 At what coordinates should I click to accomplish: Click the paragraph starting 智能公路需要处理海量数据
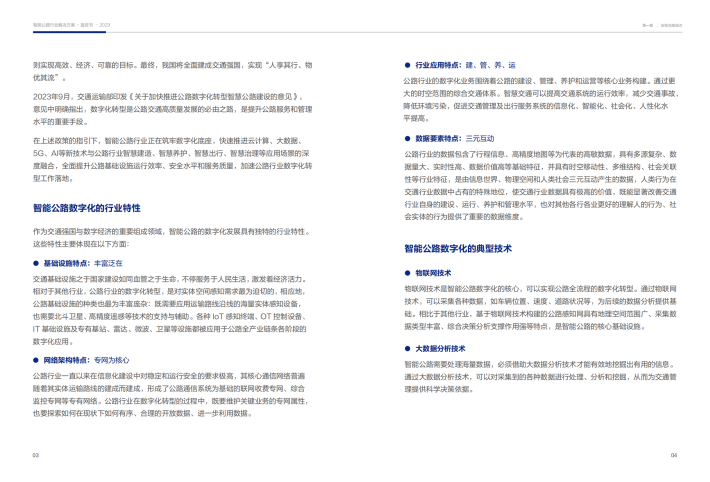click(x=541, y=377)
